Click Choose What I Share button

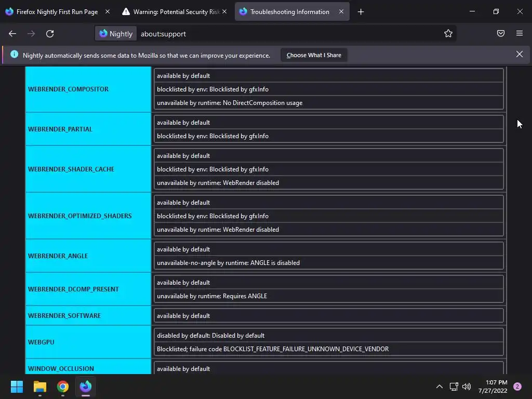pos(314,55)
